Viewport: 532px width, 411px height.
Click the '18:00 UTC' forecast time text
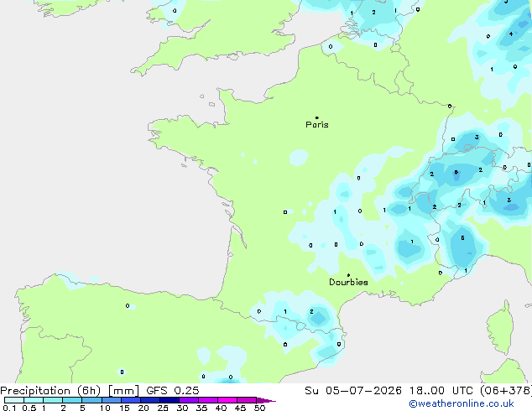[x=441, y=391]
